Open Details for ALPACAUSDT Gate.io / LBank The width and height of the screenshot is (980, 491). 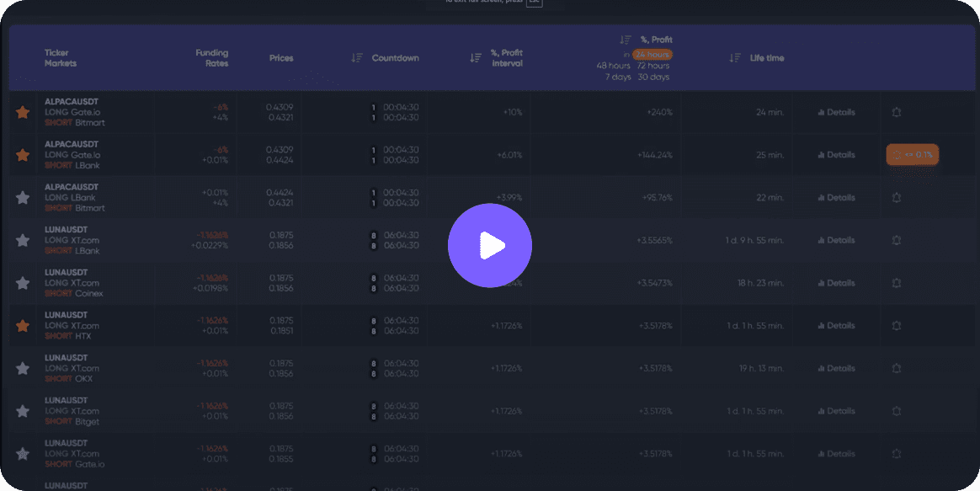(836, 155)
